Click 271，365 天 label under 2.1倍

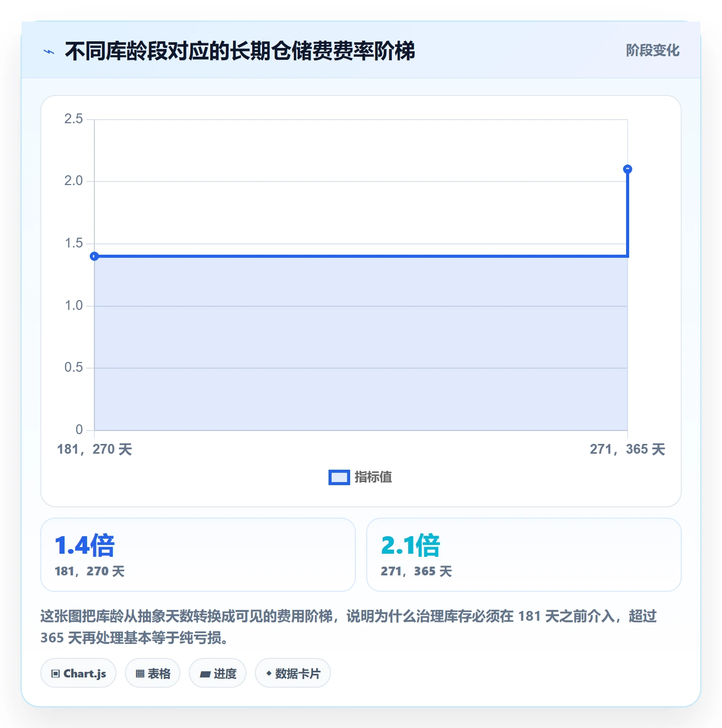point(416,571)
